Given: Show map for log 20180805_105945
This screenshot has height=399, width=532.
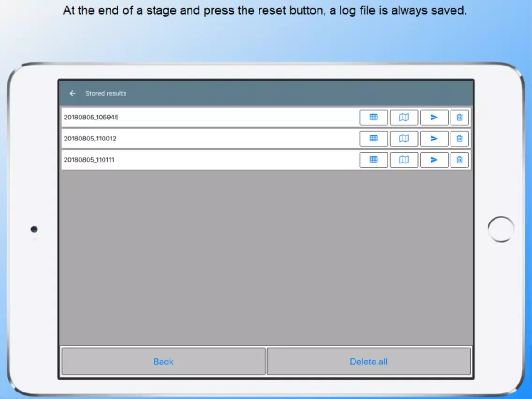Looking at the screenshot, I should pyautogui.click(x=404, y=118).
